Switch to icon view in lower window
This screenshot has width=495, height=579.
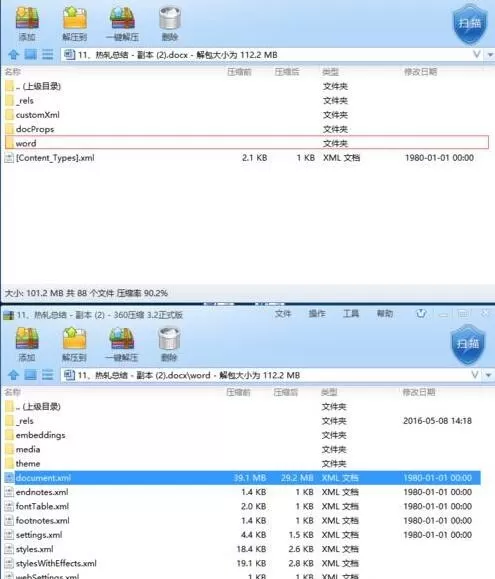coord(31,375)
